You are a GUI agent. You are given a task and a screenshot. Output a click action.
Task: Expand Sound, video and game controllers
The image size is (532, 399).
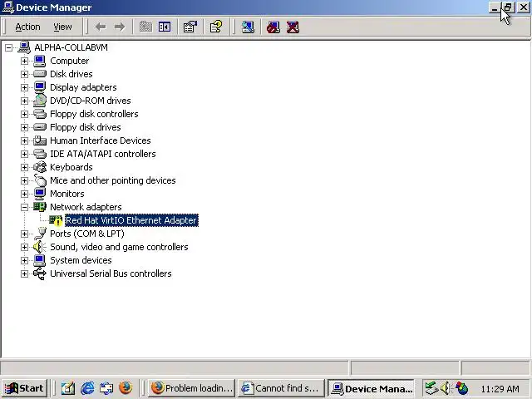24,248
